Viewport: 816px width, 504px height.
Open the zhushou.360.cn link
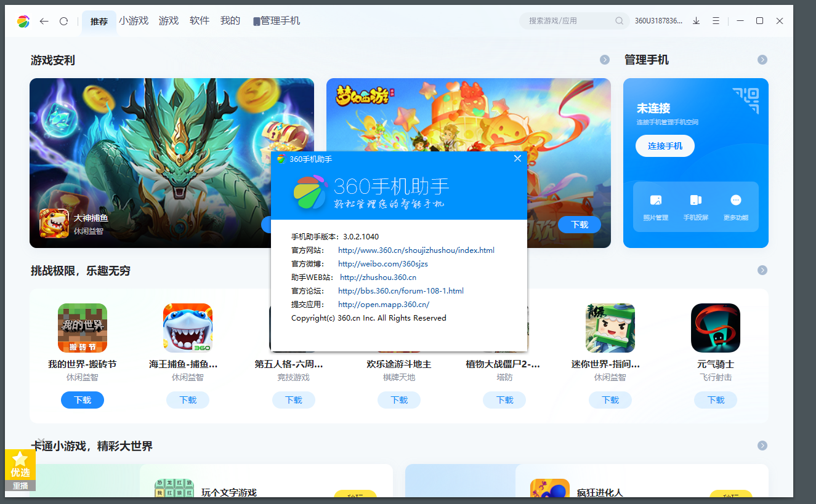(x=378, y=278)
